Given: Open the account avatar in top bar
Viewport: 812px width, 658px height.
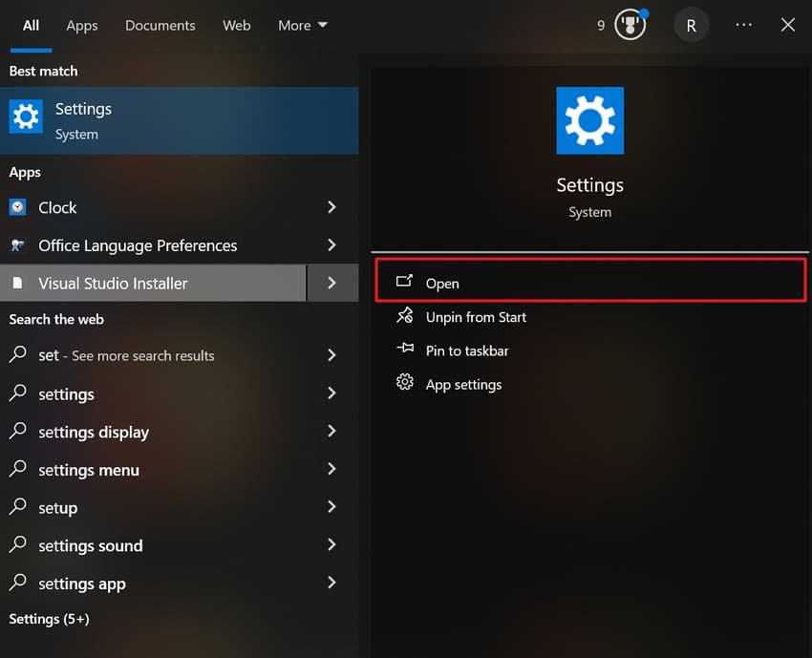Looking at the screenshot, I should 691,25.
